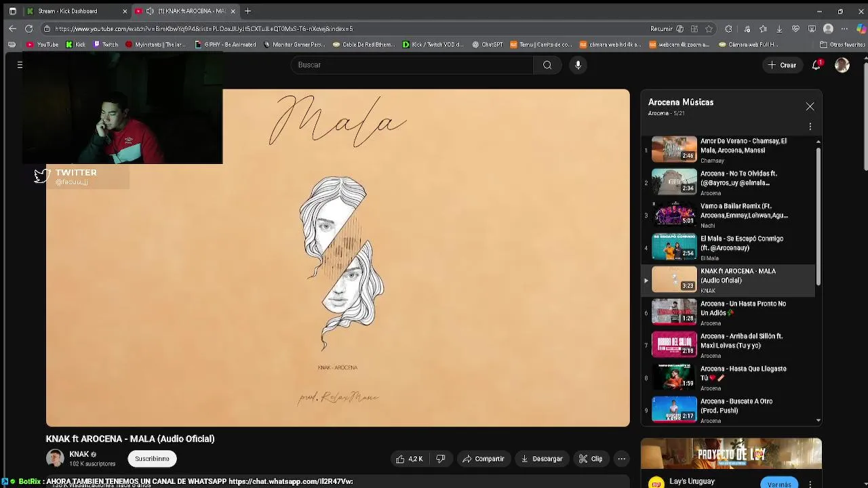Play Vamo a Bailar Remix playlist item
This screenshot has height=488, width=868.
[728, 216]
